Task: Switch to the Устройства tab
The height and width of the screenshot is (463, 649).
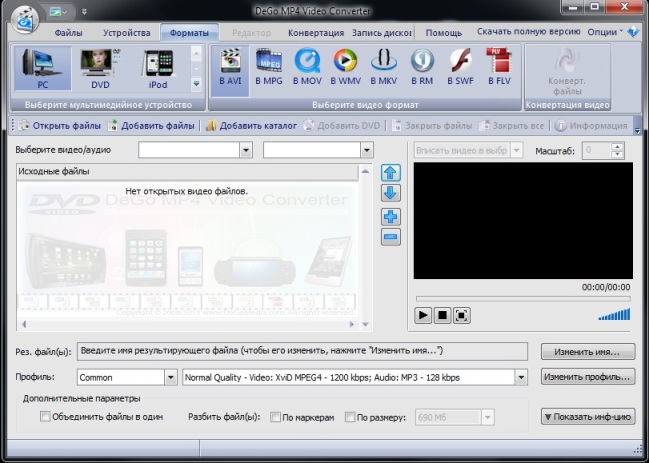Action: [x=127, y=33]
